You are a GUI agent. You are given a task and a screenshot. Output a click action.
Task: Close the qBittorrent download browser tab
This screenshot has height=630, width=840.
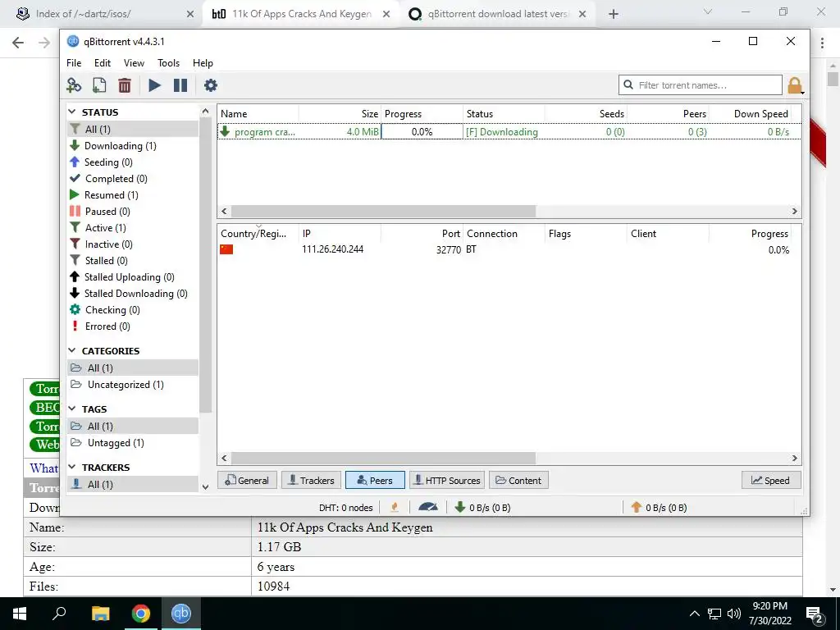tap(583, 15)
